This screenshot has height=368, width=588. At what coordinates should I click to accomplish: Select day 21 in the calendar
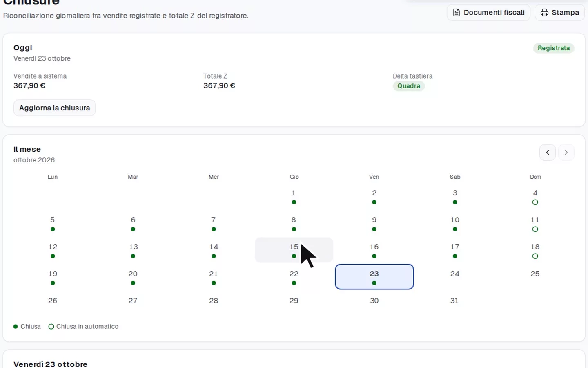214,277
